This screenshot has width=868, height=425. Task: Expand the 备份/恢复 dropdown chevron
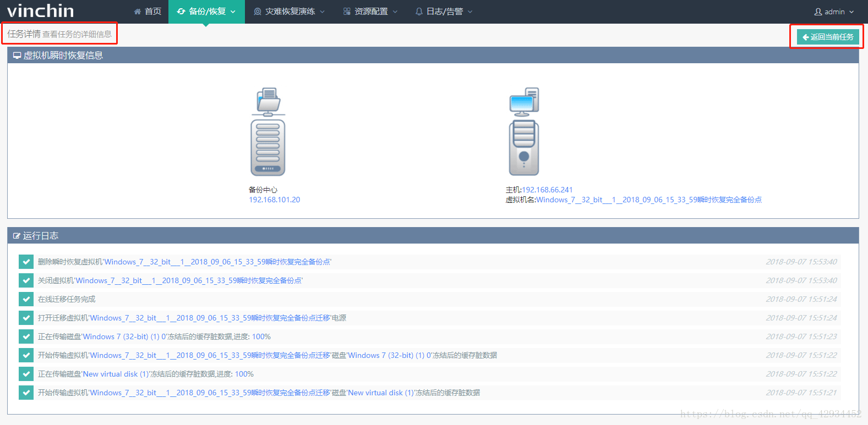(x=233, y=12)
